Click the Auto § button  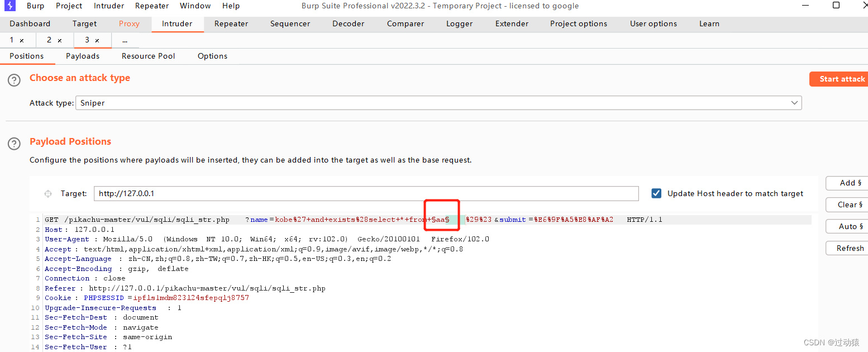click(847, 226)
